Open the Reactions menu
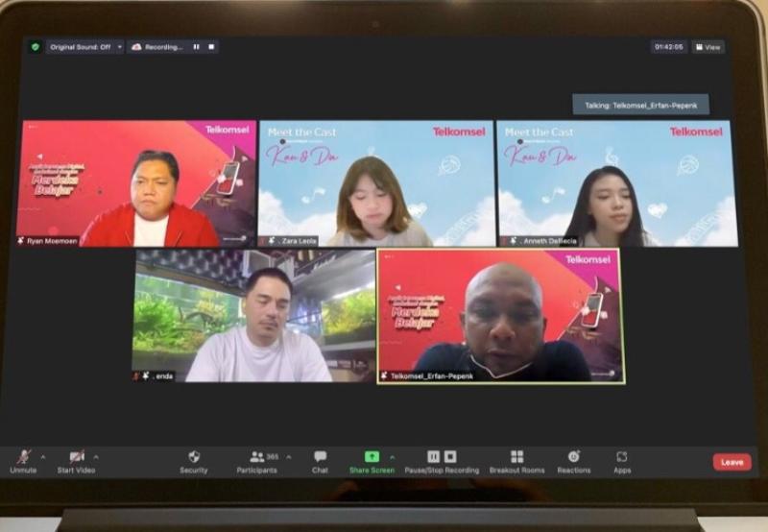 (x=574, y=457)
